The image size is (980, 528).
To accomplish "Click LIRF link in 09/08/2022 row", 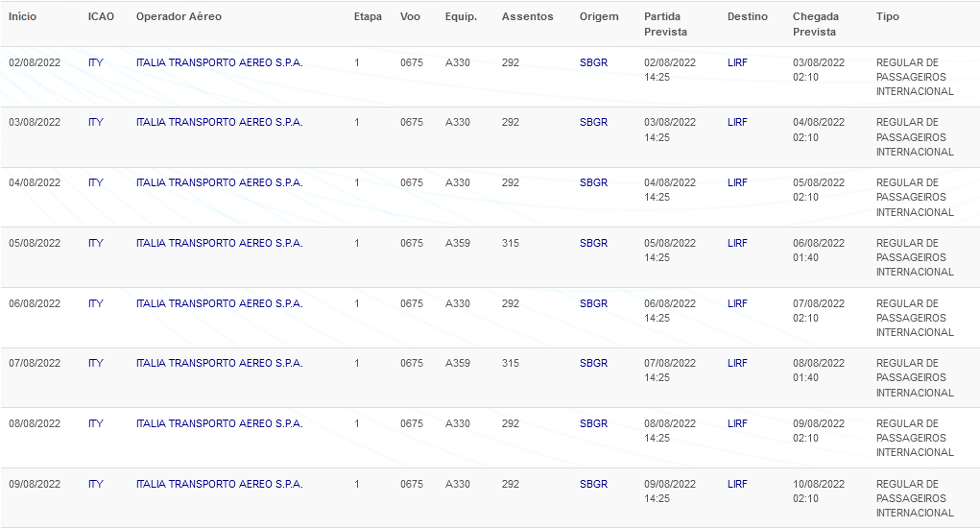I will click(737, 484).
